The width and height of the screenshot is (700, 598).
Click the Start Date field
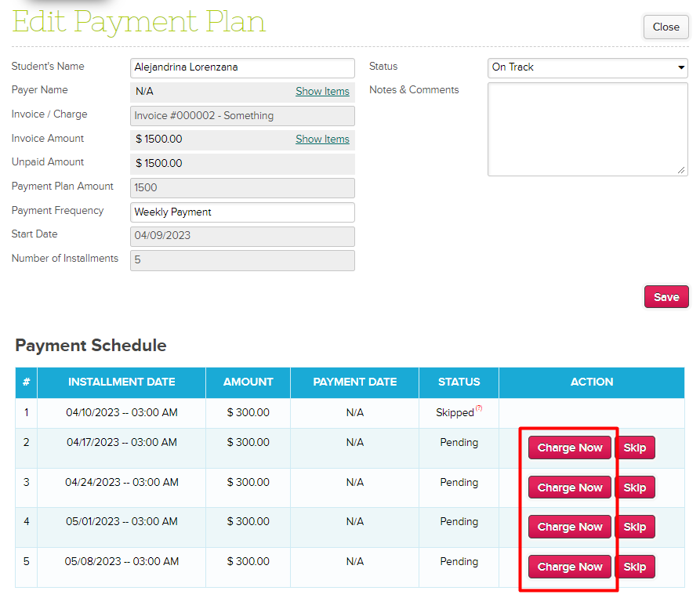coord(242,236)
